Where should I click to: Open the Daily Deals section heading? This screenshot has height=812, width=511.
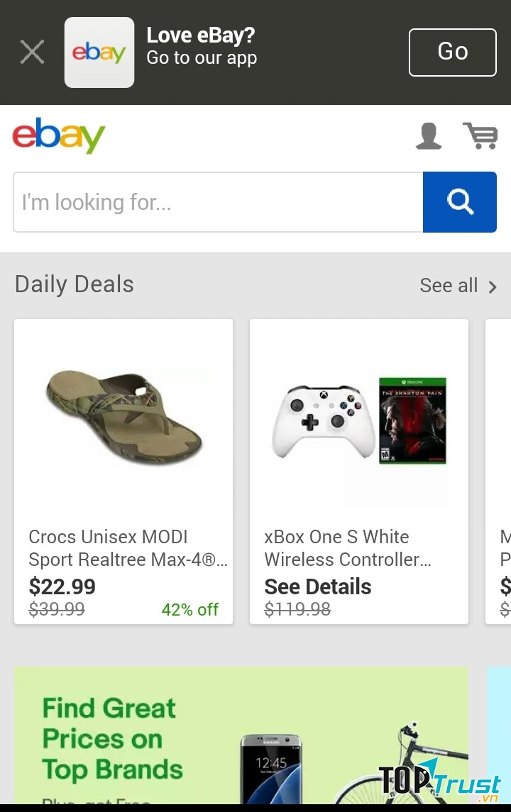[74, 284]
